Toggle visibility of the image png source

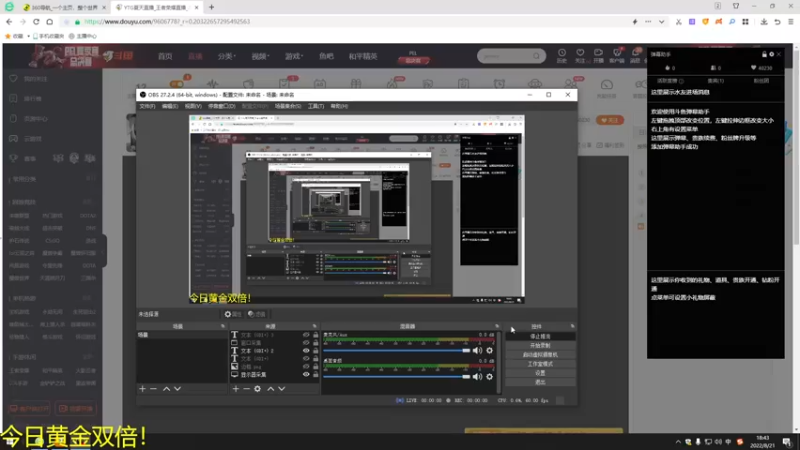[306, 366]
